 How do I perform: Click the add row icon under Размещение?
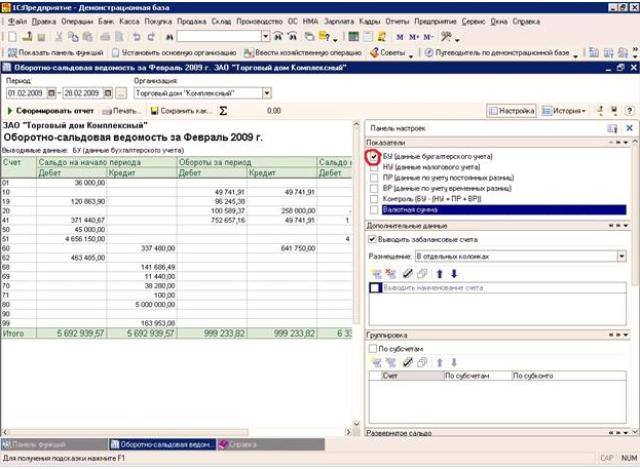[x=376, y=273]
